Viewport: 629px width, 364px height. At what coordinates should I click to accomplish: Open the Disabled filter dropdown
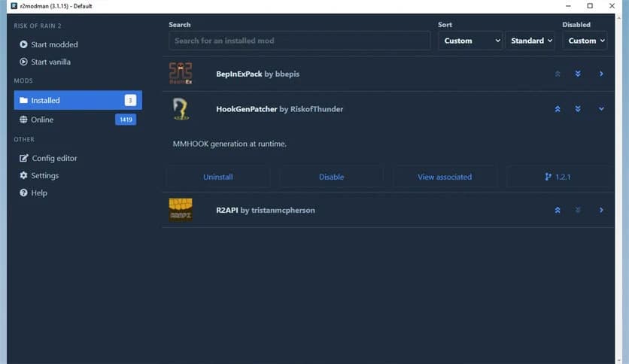coord(585,41)
